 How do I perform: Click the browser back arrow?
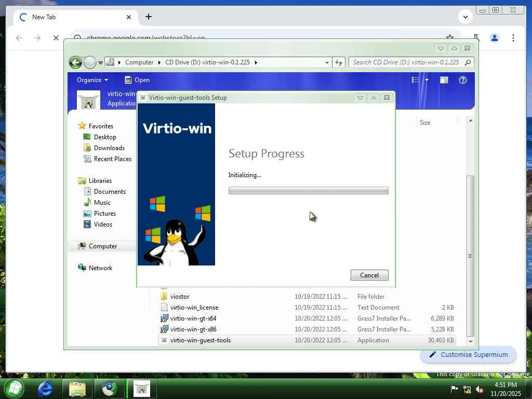tap(19, 38)
